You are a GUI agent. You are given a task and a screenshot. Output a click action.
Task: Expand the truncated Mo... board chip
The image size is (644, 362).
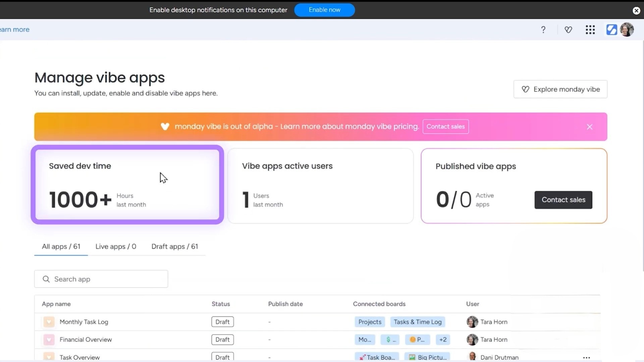365,340
